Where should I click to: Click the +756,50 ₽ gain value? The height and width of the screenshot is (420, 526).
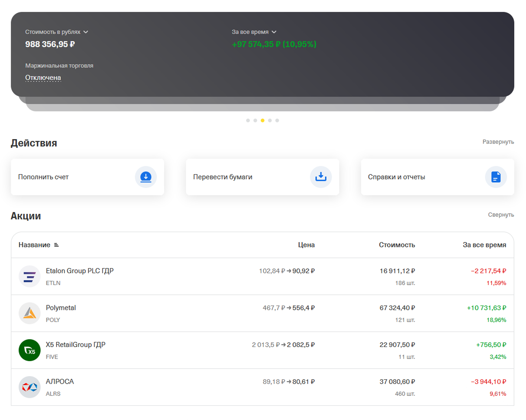[x=491, y=345]
